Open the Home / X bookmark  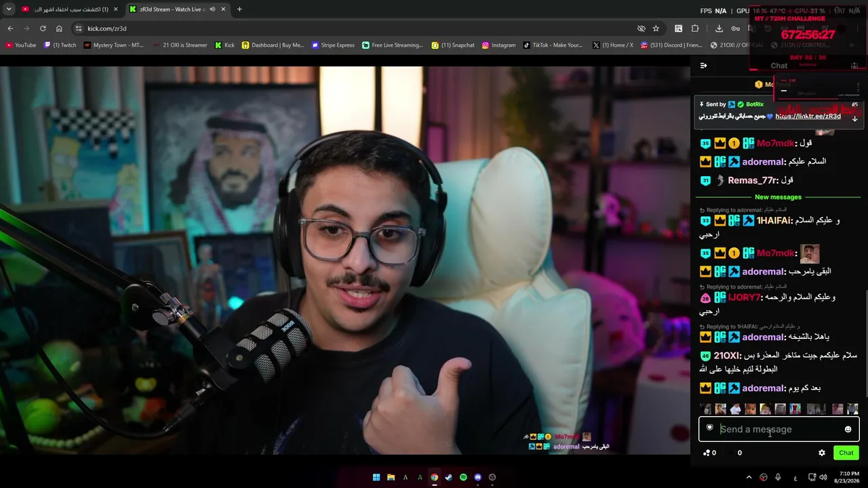pos(613,45)
